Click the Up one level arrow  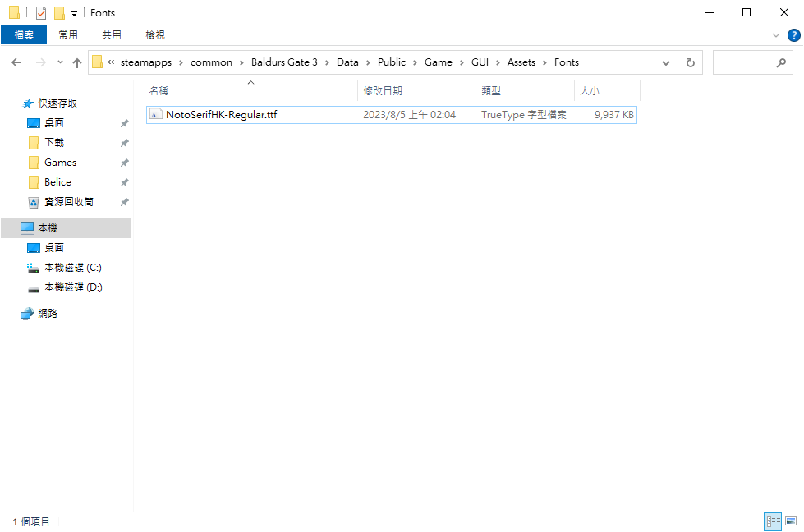point(77,62)
